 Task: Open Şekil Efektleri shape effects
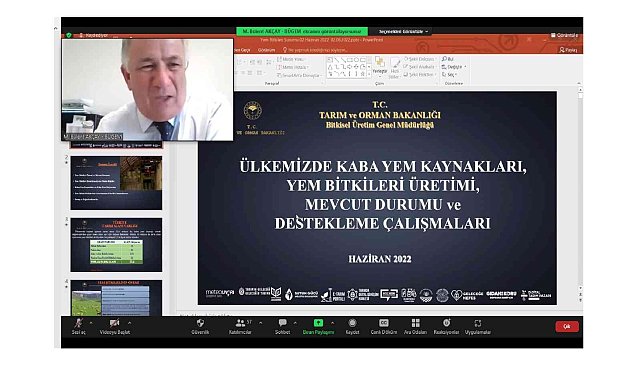(x=419, y=74)
